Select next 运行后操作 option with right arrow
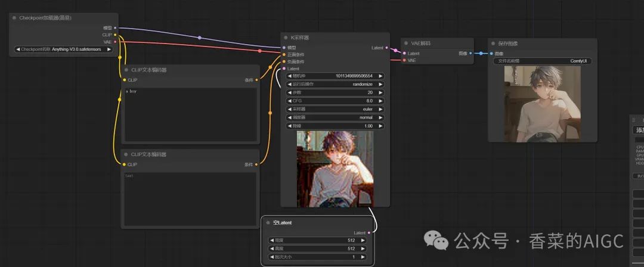This screenshot has width=644, height=267. coord(380,84)
